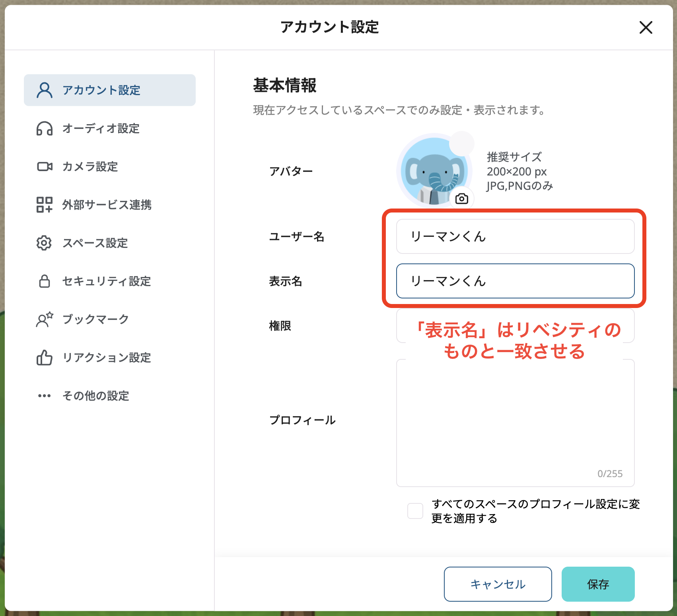Click the security settings lock icon
This screenshot has height=616, width=677.
[x=44, y=281]
